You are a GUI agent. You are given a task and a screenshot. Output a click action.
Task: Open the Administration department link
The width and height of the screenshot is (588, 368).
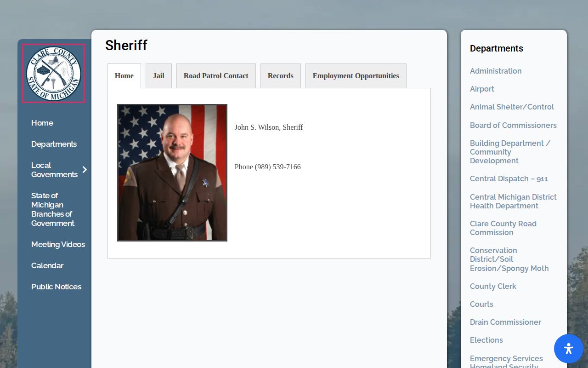coord(496,71)
